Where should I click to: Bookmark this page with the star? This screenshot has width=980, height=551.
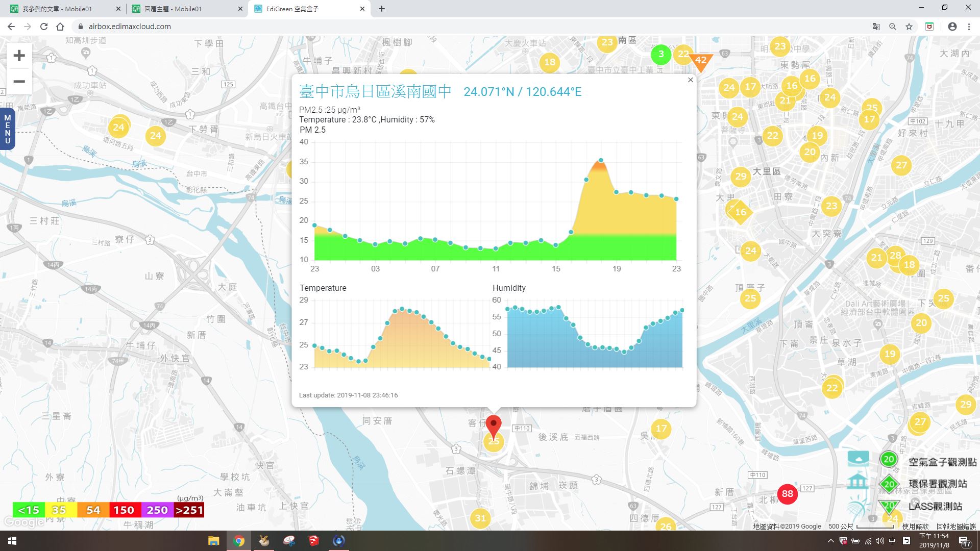909,27
